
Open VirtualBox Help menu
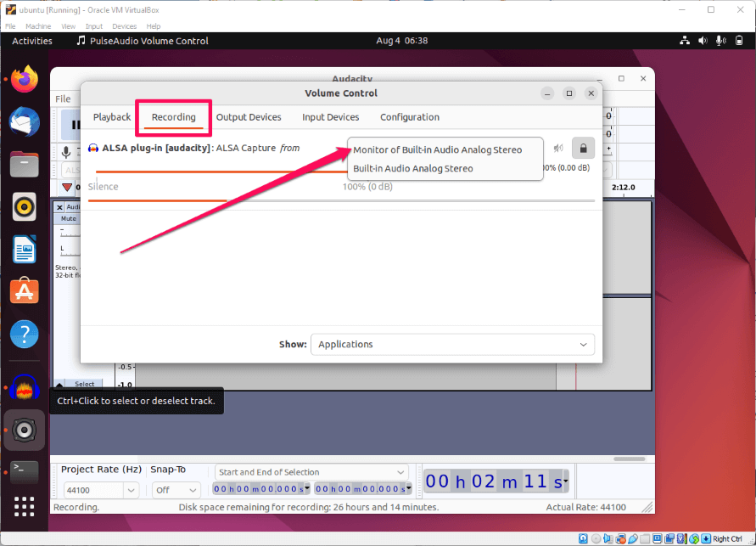coord(154,26)
